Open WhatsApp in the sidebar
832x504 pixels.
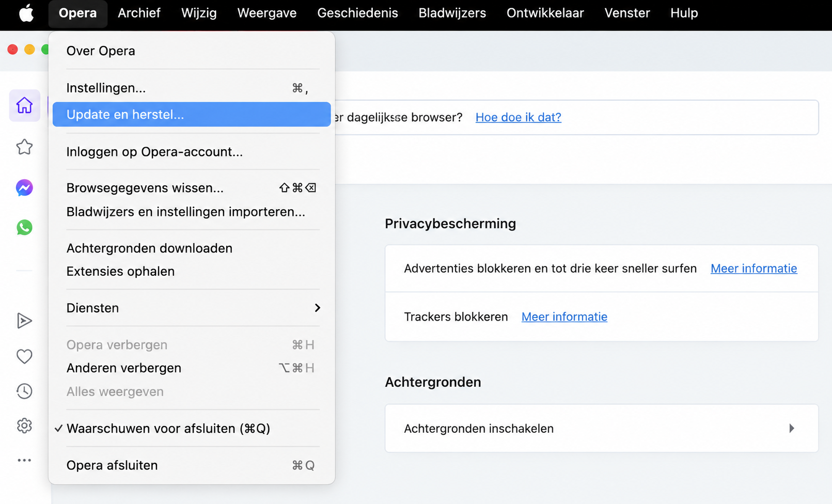24,227
